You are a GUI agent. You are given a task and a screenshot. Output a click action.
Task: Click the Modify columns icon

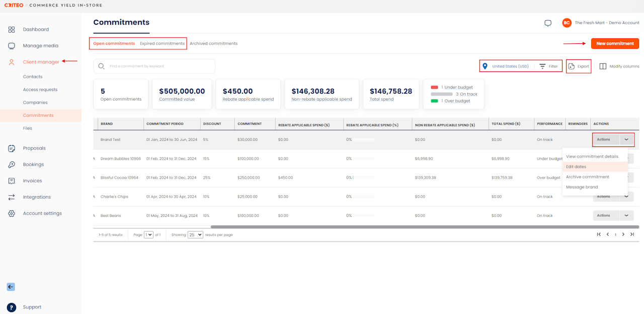coord(603,66)
